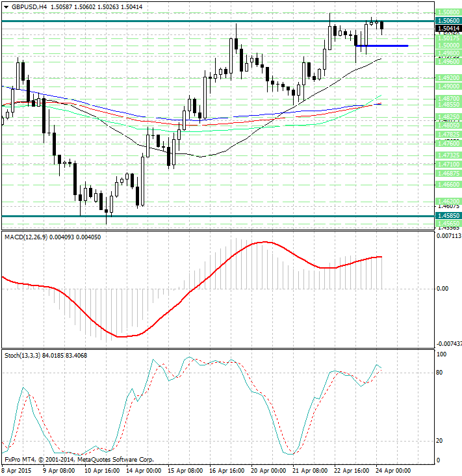
Task: Click the 1.47100 green price level label
Action: [x=449, y=165]
